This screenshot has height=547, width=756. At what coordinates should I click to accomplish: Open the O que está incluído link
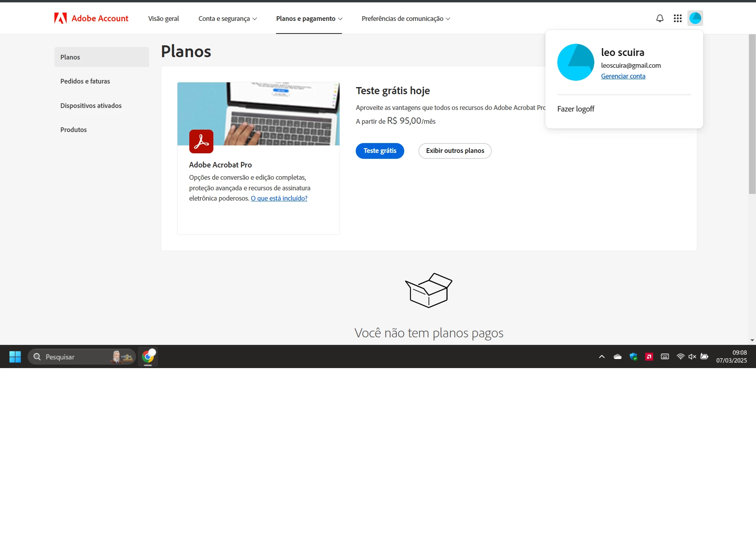[x=279, y=198]
